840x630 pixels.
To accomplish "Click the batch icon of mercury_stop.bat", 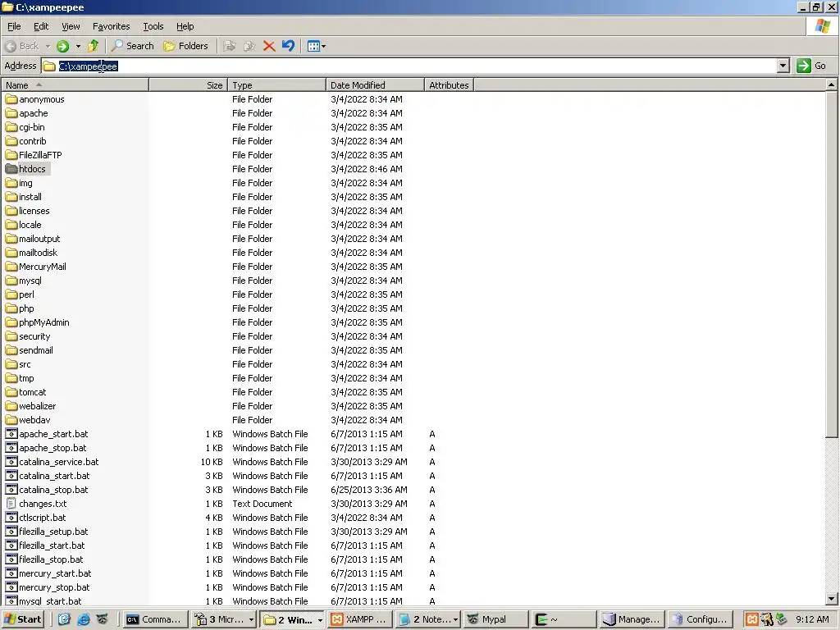I will pyautogui.click(x=11, y=587).
